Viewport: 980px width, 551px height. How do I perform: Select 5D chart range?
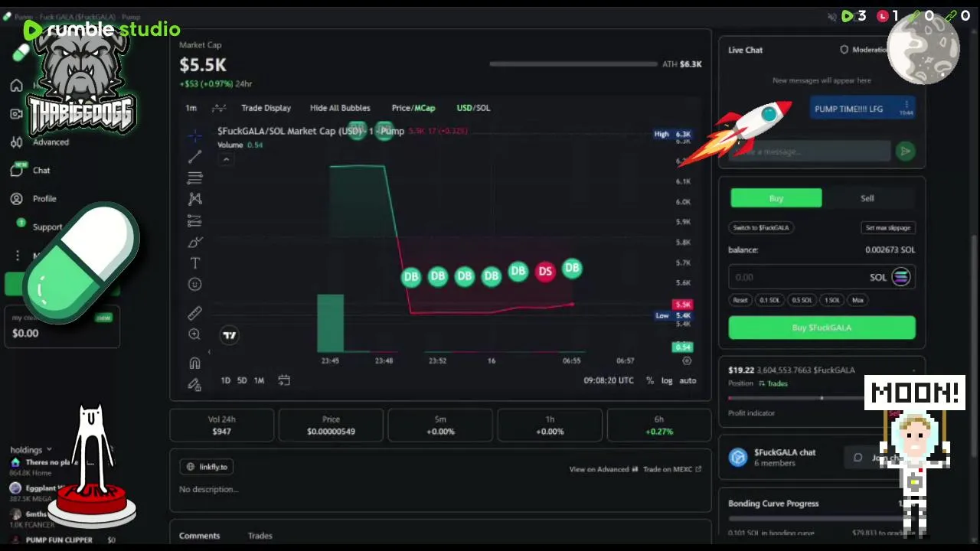[242, 380]
